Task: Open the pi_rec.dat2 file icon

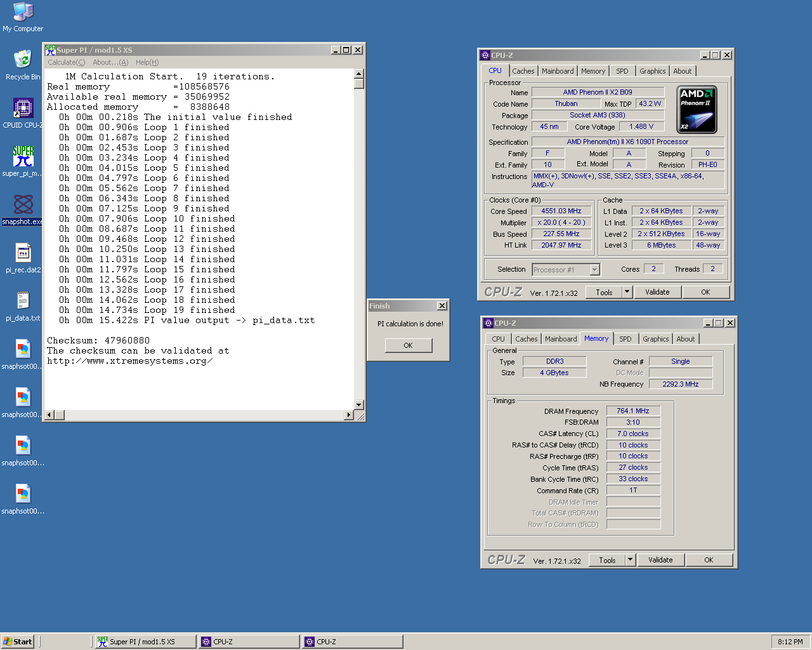Action: (x=23, y=253)
